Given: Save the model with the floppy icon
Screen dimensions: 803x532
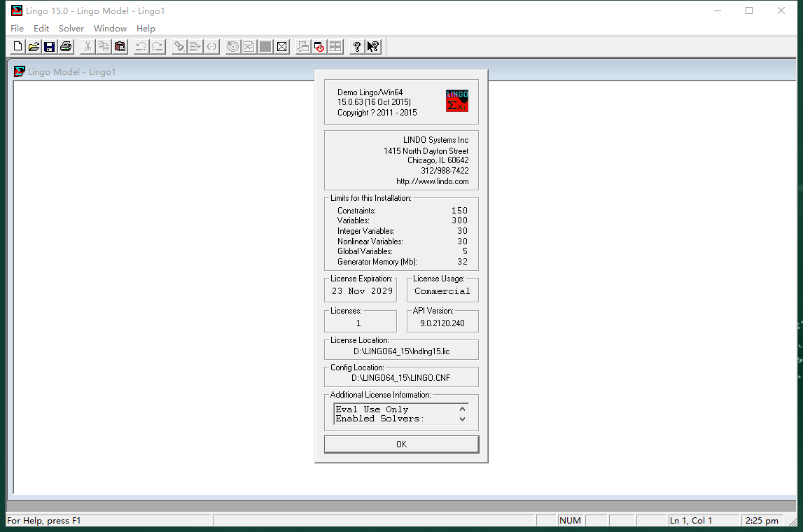Looking at the screenshot, I should click(x=50, y=47).
